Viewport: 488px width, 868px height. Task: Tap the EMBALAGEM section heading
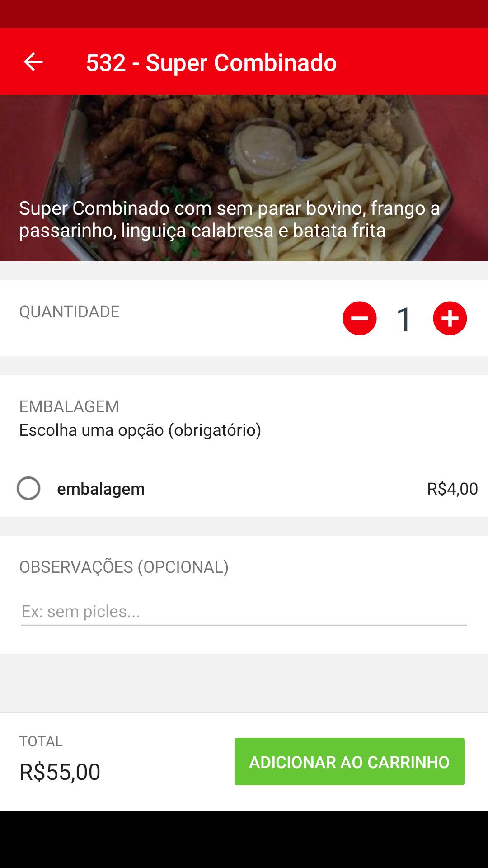coord(69,406)
